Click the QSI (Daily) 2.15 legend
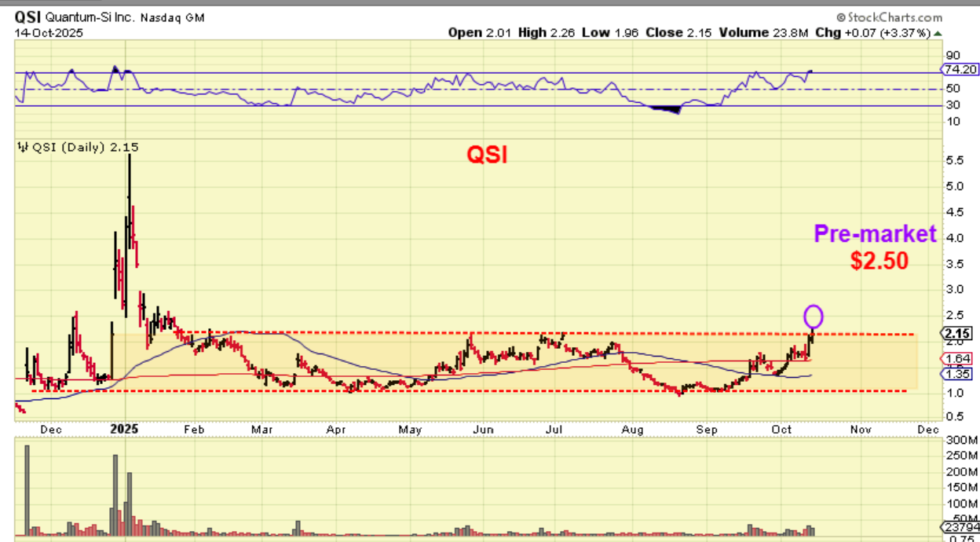This screenshot has height=542, width=980. [x=85, y=147]
